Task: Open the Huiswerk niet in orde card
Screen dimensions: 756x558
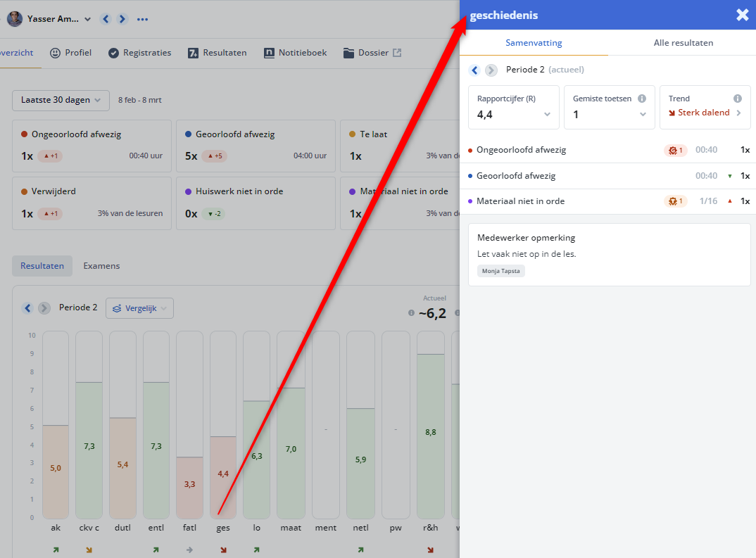Action: click(256, 203)
